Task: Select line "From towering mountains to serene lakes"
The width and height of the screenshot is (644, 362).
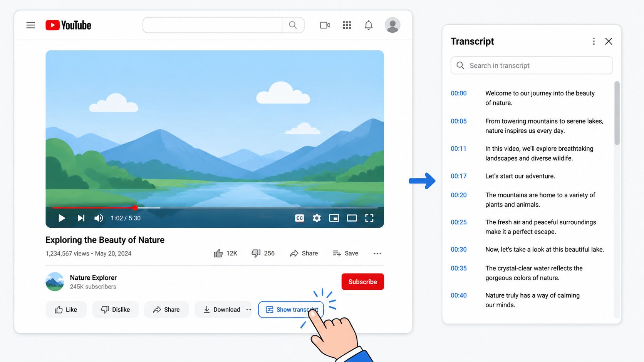Action: click(x=544, y=121)
